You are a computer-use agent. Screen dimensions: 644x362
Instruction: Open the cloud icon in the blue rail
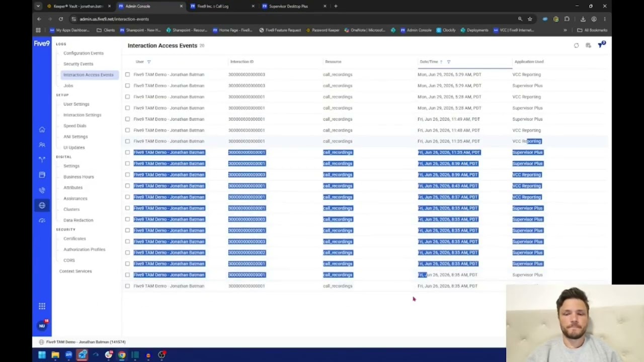[42, 220]
